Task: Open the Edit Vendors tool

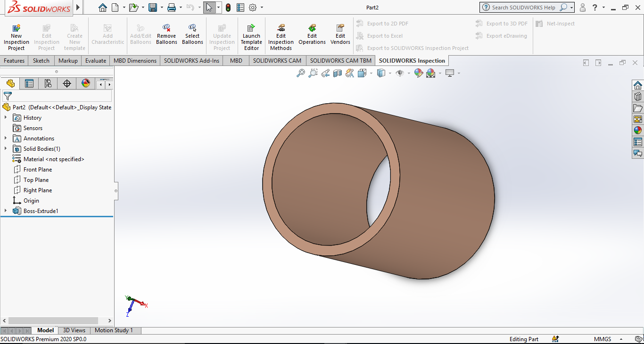Action: click(x=340, y=28)
